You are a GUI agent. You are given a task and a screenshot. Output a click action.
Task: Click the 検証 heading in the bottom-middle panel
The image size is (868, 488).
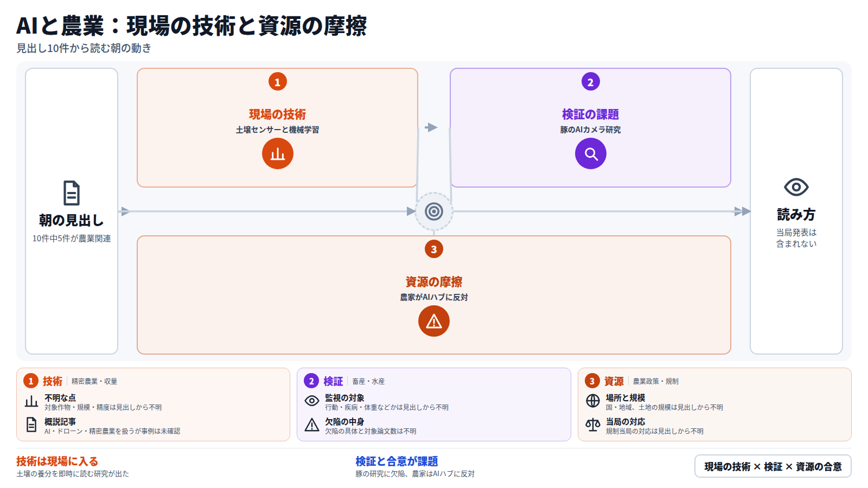click(333, 381)
